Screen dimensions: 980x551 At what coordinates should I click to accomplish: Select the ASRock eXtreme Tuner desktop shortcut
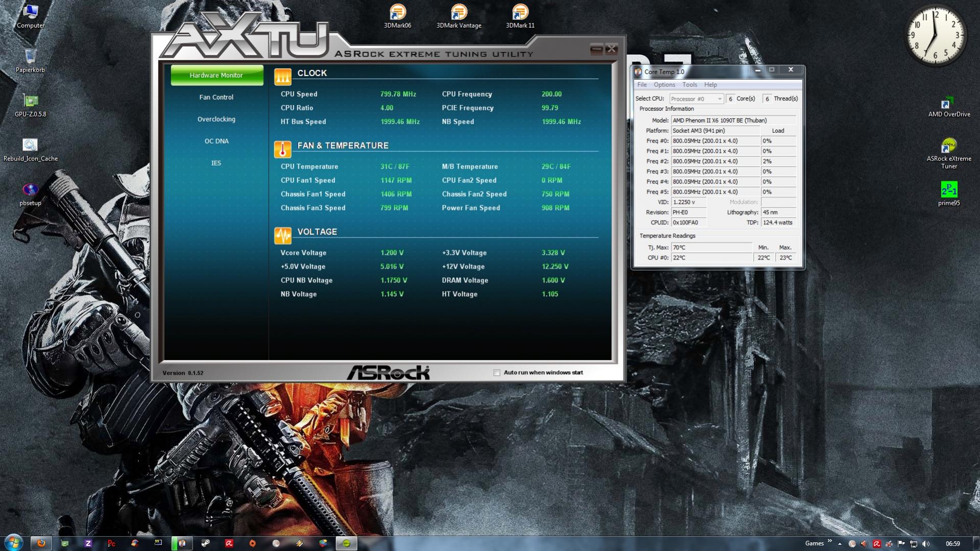coord(949,153)
